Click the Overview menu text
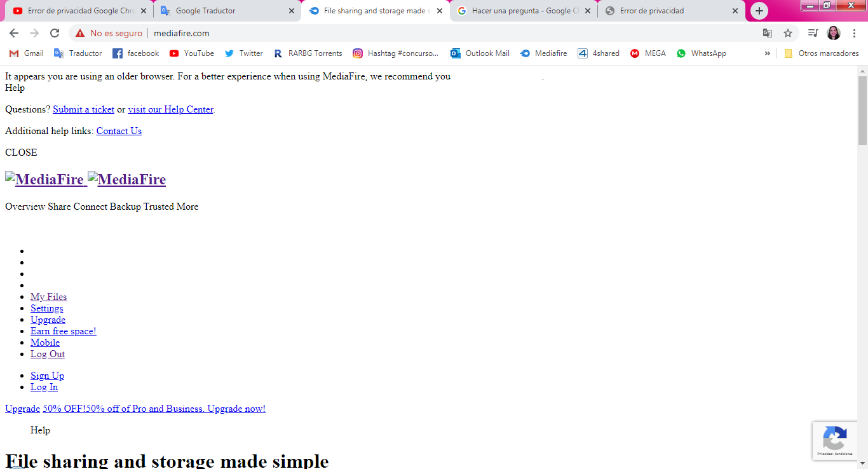Screen dimensions: 868x469 pos(25,207)
